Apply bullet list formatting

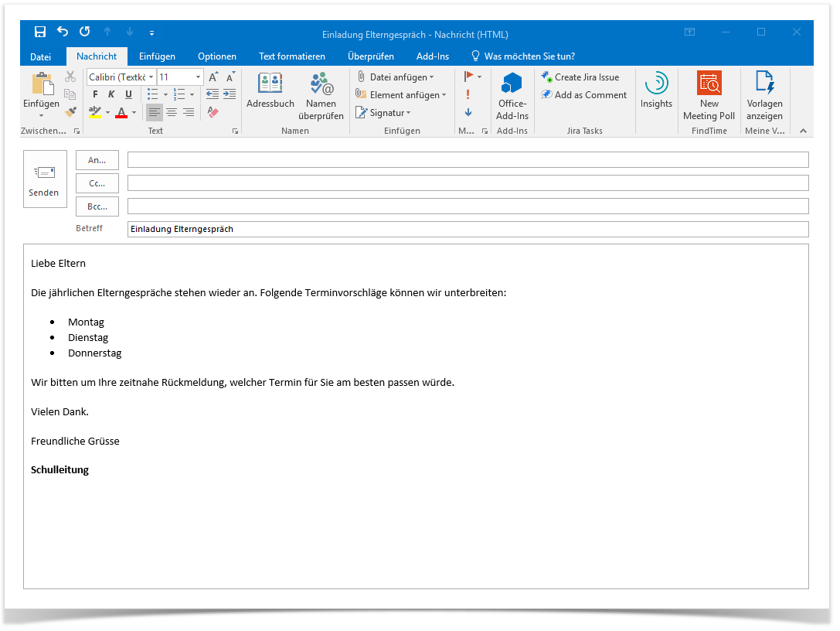pos(153,94)
